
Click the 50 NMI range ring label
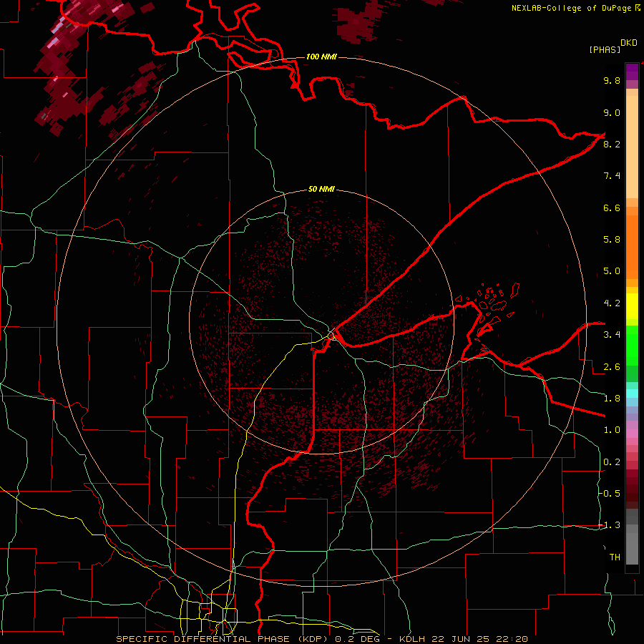point(321,189)
